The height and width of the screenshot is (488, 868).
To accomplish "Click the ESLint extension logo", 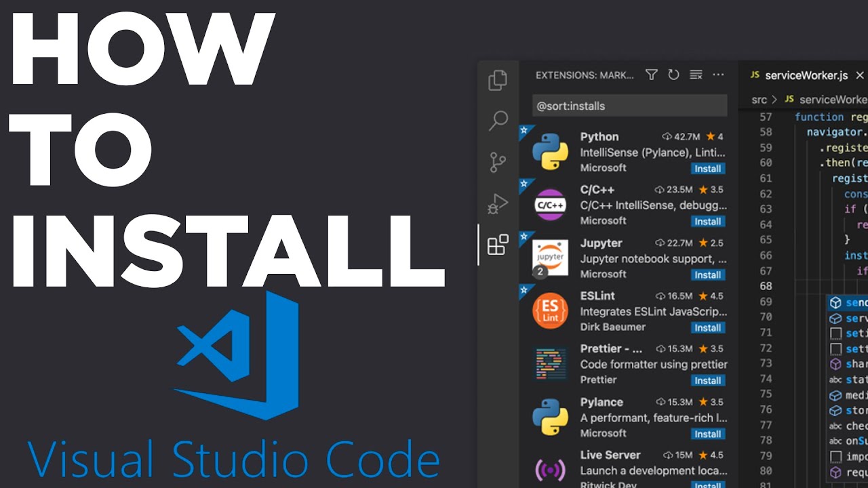I will click(x=550, y=311).
